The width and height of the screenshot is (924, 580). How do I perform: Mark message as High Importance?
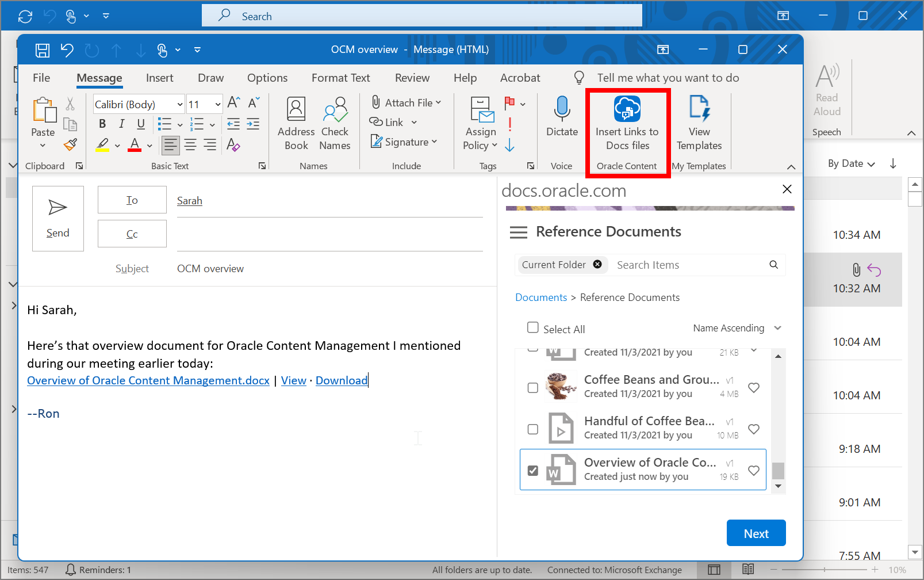509,124
